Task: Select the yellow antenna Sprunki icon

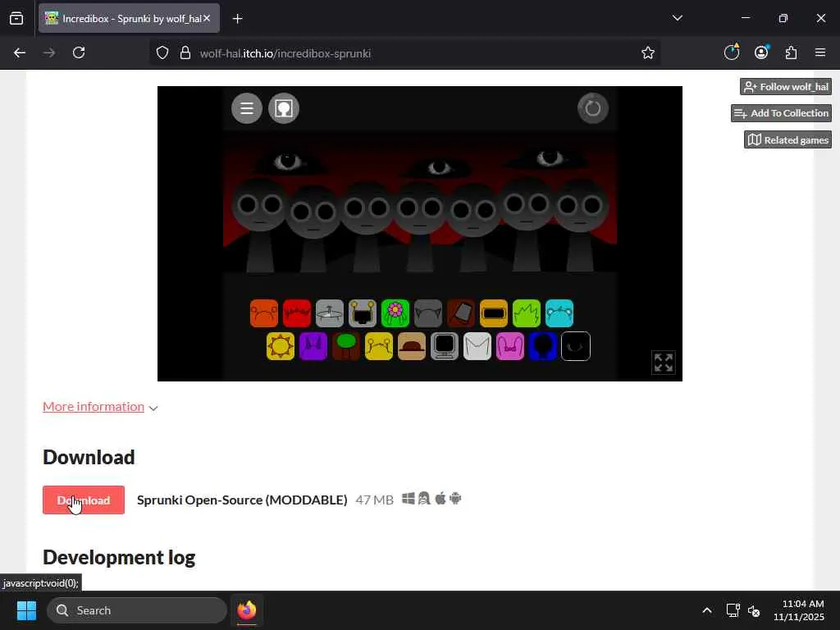Action: click(379, 346)
